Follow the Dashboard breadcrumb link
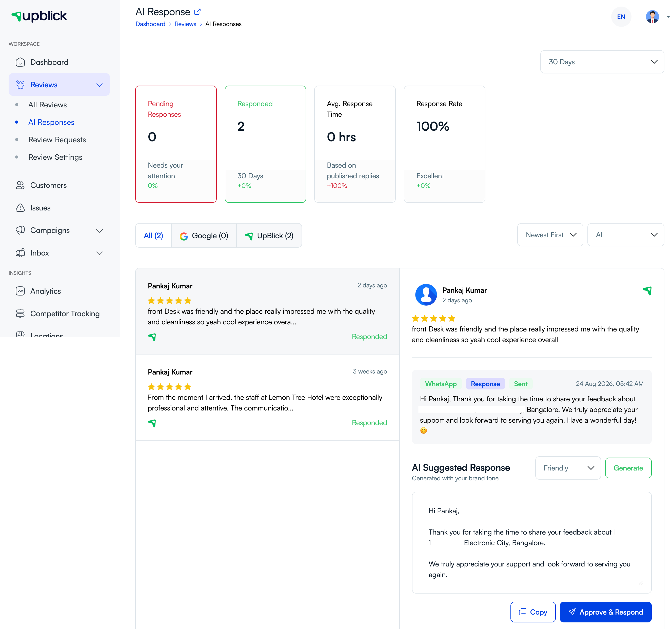This screenshot has width=672, height=629. click(x=150, y=24)
